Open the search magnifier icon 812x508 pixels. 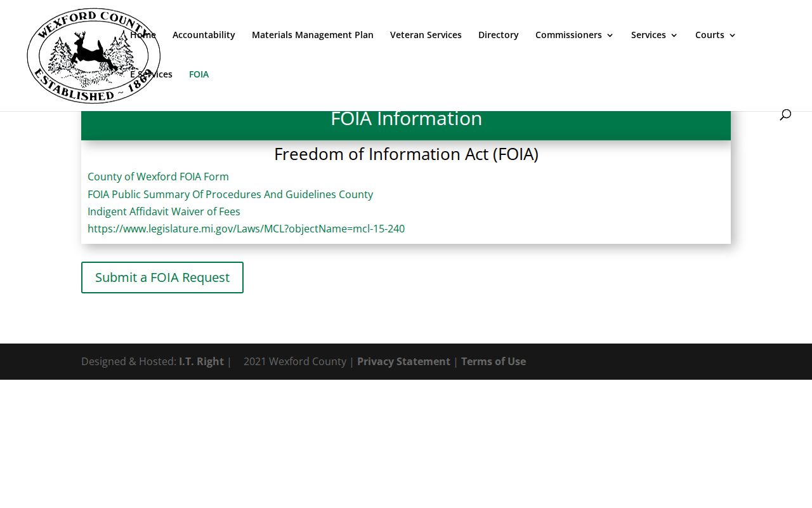[x=785, y=114]
